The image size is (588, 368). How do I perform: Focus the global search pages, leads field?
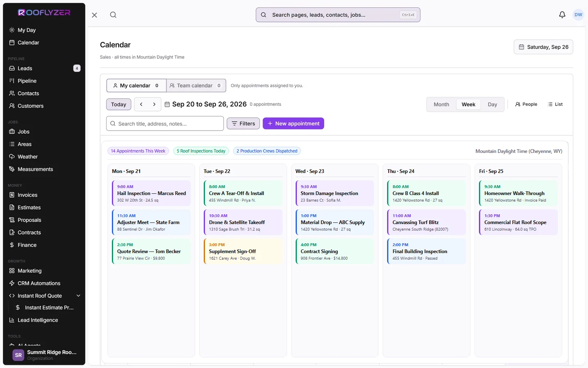click(338, 15)
